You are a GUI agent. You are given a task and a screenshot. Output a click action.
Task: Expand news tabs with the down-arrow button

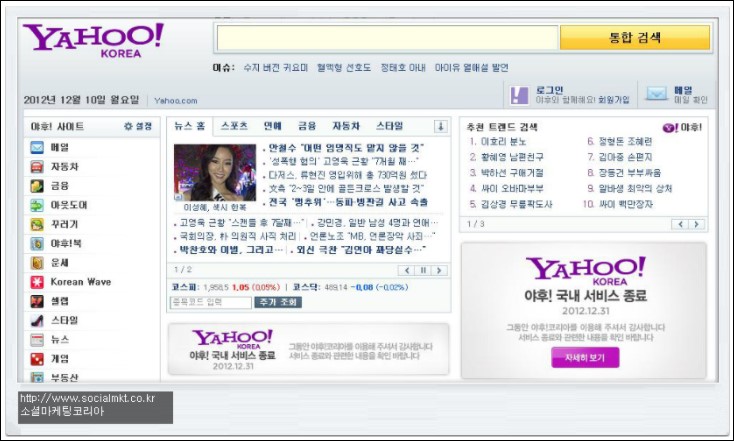(x=440, y=126)
